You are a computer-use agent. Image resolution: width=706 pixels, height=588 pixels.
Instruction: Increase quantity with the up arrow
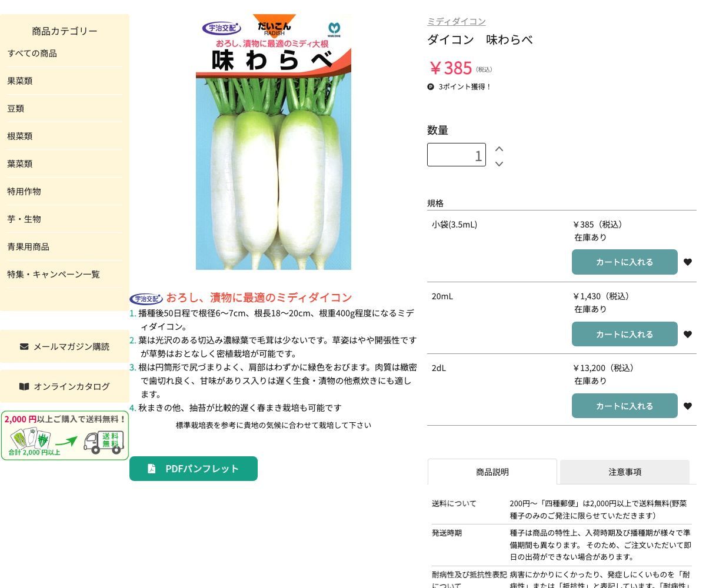point(499,149)
